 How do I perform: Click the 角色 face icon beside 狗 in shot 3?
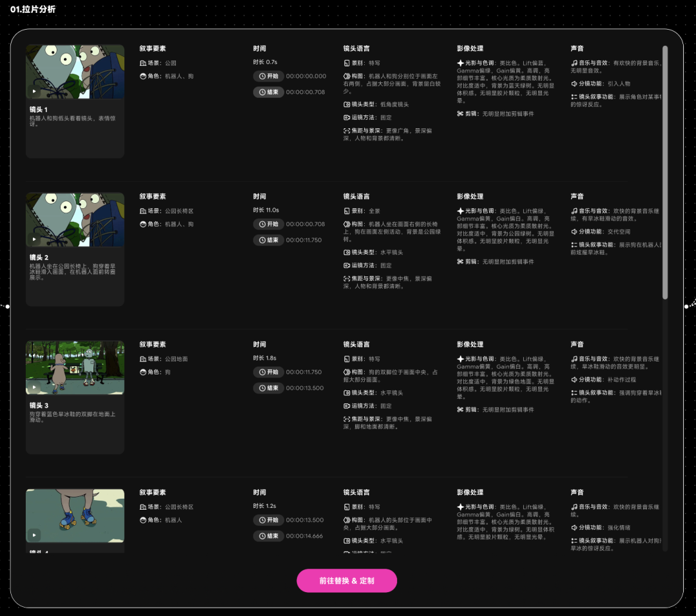click(x=143, y=372)
